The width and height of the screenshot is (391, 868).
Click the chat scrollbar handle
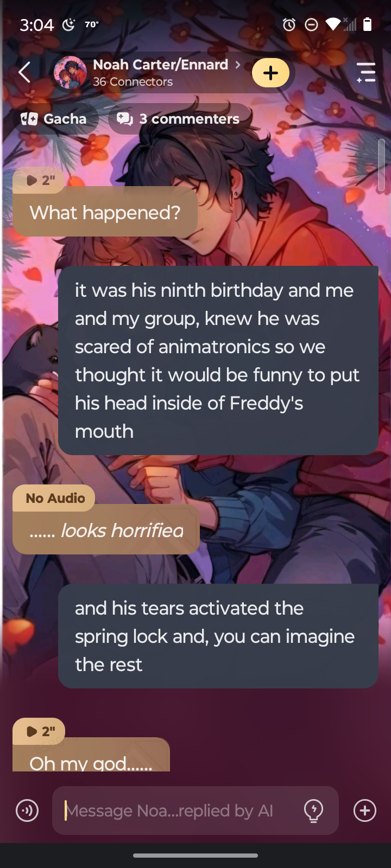(381, 165)
